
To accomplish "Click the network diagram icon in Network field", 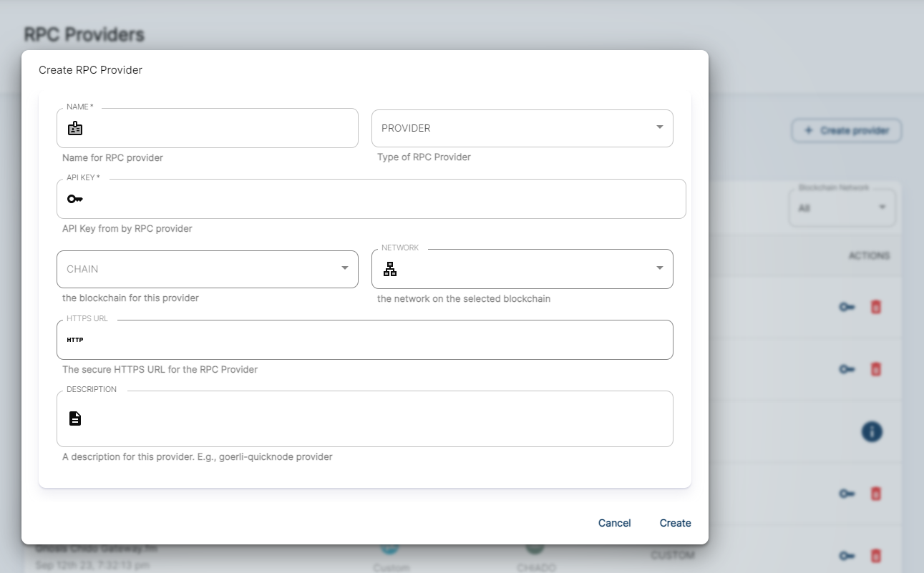I will click(390, 269).
